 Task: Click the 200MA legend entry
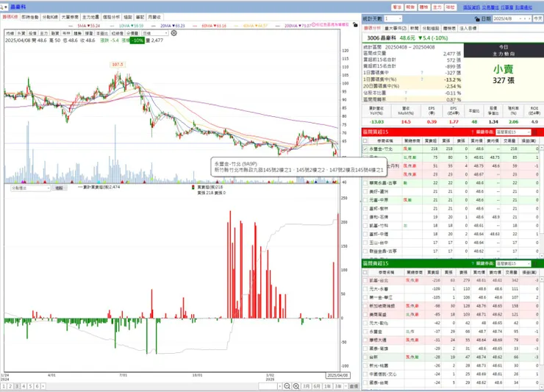pyautogui.click(x=298, y=26)
